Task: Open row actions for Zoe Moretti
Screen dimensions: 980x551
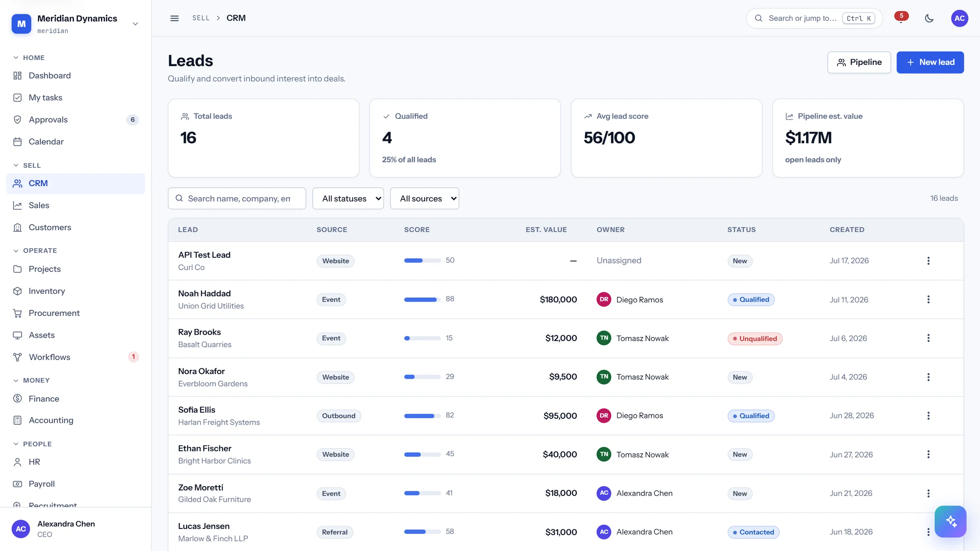Action: [928, 493]
